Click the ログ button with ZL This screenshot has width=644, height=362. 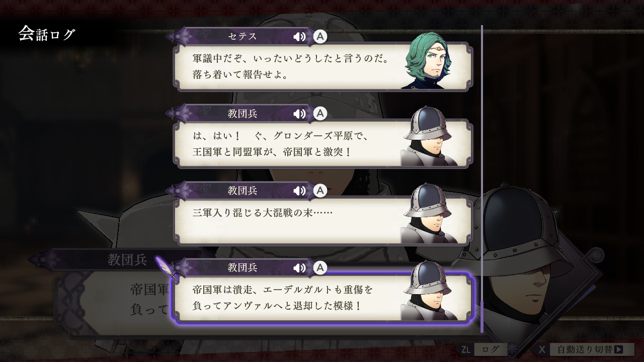[x=491, y=349]
